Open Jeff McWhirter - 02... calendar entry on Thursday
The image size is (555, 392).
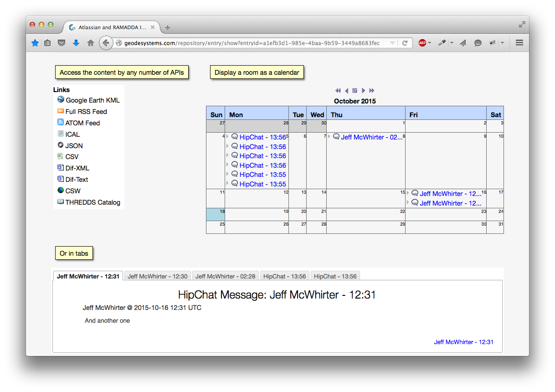(372, 137)
